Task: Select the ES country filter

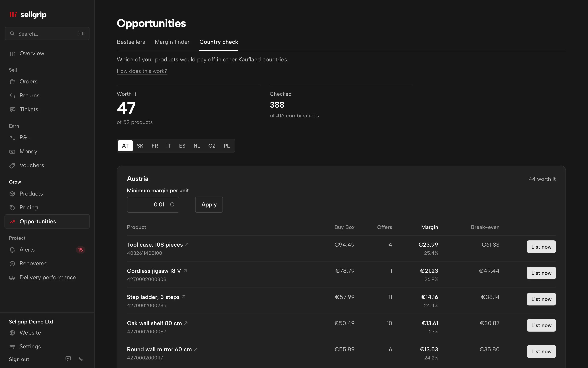Action: click(182, 146)
